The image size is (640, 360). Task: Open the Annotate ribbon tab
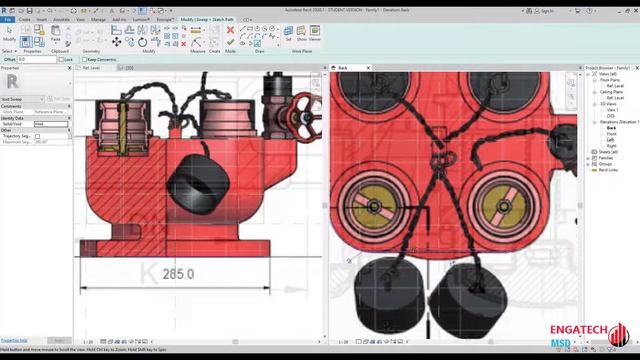coord(61,19)
